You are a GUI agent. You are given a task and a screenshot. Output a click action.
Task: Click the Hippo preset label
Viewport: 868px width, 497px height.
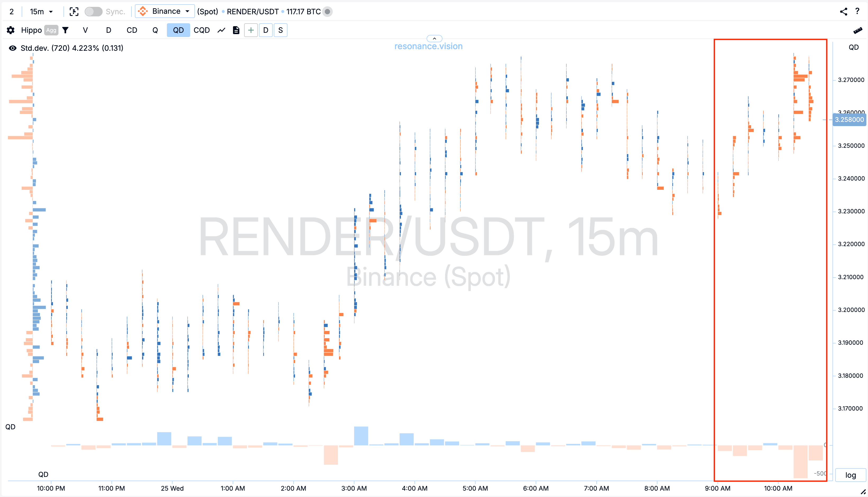tap(31, 30)
